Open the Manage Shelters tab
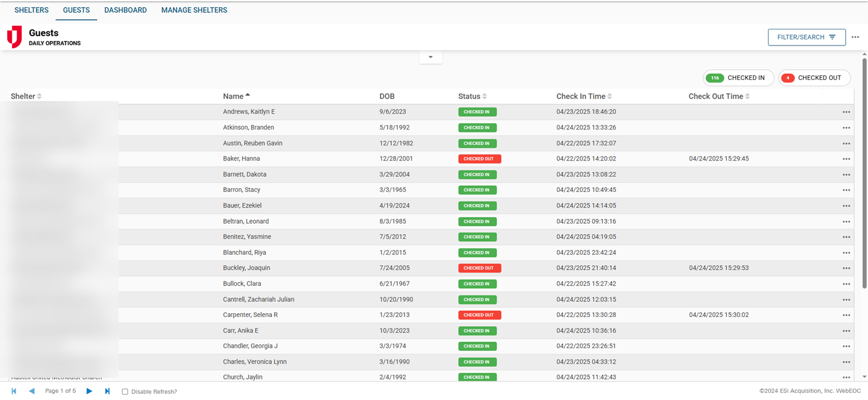Image resolution: width=868 pixels, height=400 pixels. [194, 10]
